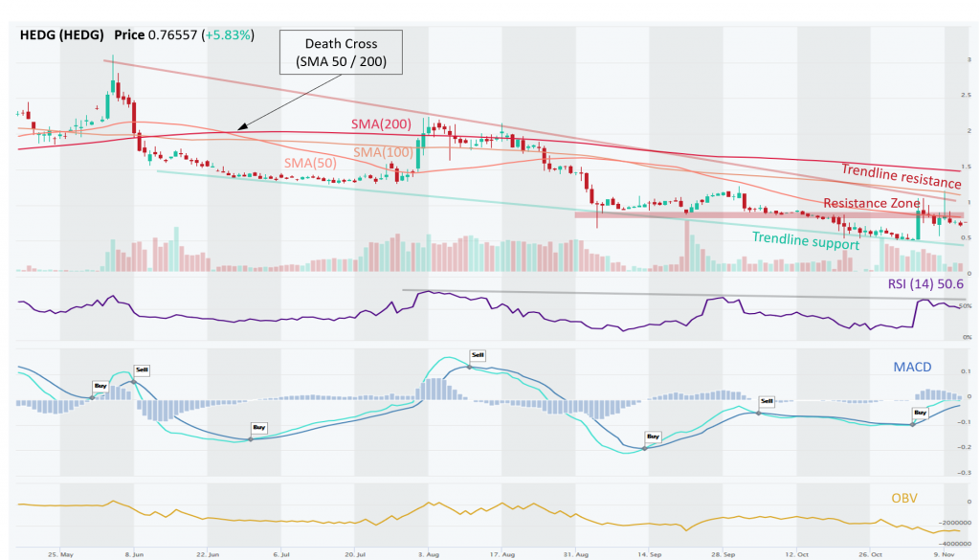Select the HEDG (HEDG) ticker name
Viewport: 980px width, 560px height.
coord(63,34)
